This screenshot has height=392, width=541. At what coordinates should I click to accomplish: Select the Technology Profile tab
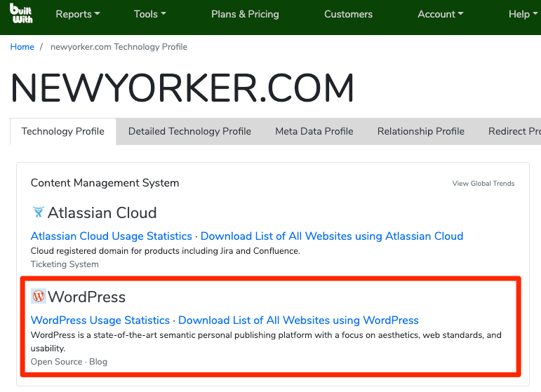[x=63, y=131]
